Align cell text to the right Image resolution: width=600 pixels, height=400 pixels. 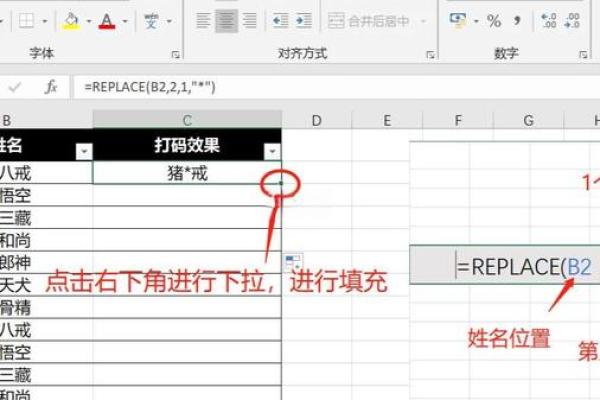tap(250, 21)
